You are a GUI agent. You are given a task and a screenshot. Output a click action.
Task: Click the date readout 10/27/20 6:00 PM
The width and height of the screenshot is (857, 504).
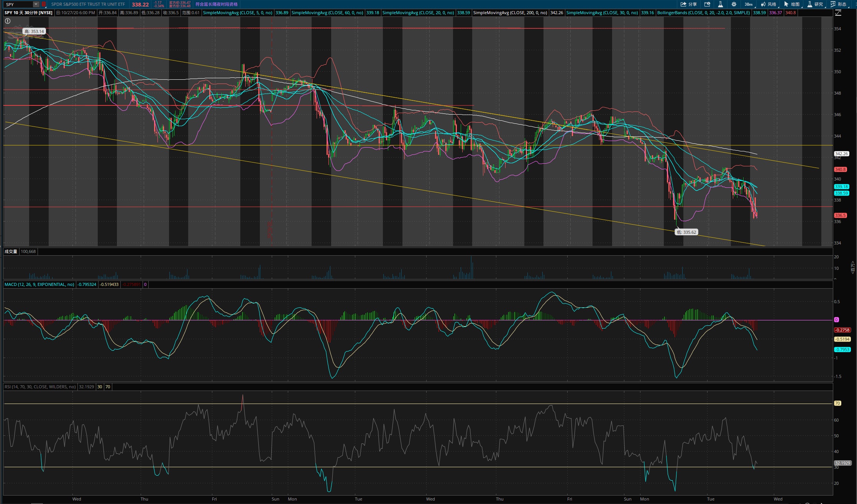click(x=76, y=13)
